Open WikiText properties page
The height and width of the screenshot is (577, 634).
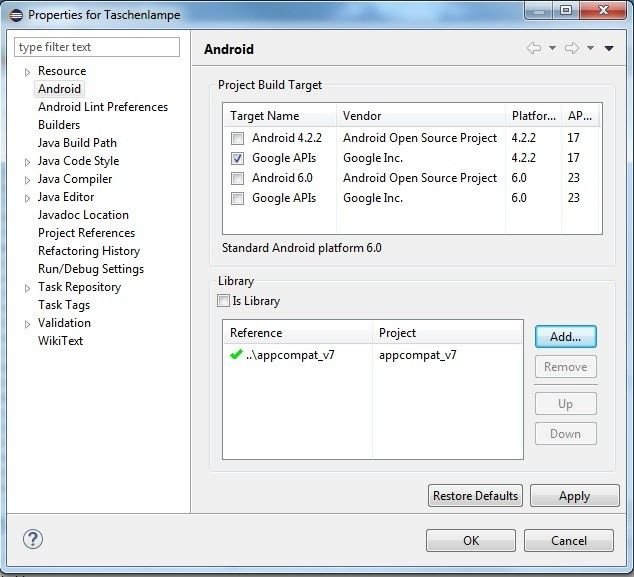pyautogui.click(x=61, y=341)
